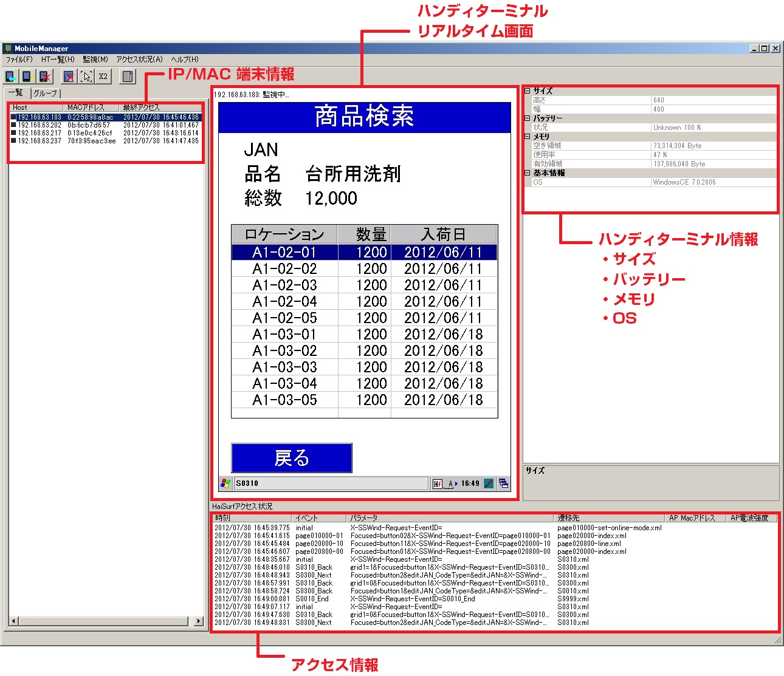
Task: Click the terminal alert icon in toolbar
Action: (27, 77)
